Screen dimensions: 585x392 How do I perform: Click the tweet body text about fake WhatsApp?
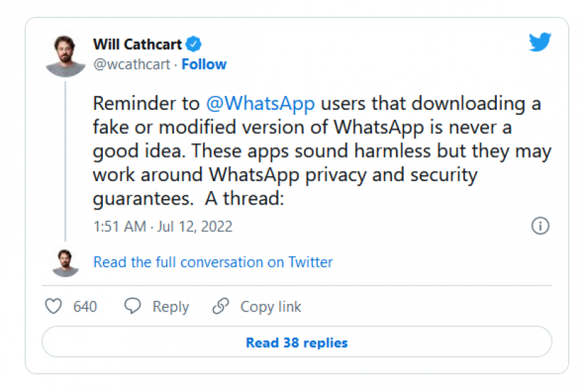321,152
